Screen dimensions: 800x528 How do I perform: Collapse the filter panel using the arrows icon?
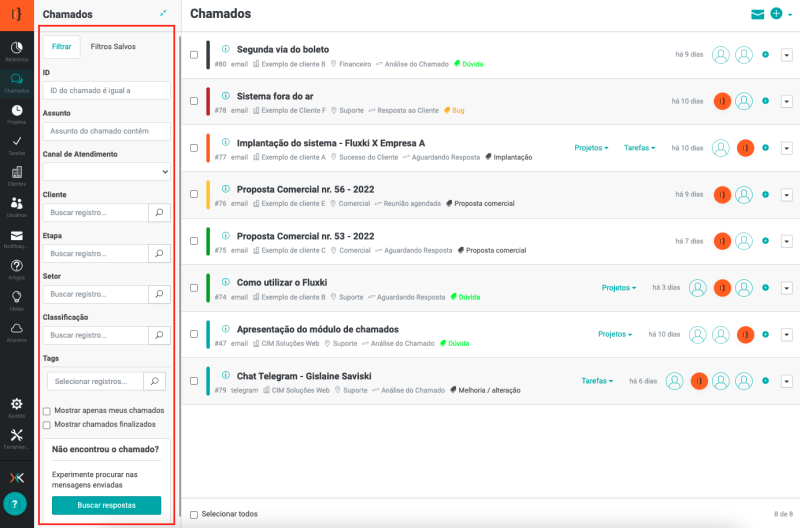coord(163,13)
